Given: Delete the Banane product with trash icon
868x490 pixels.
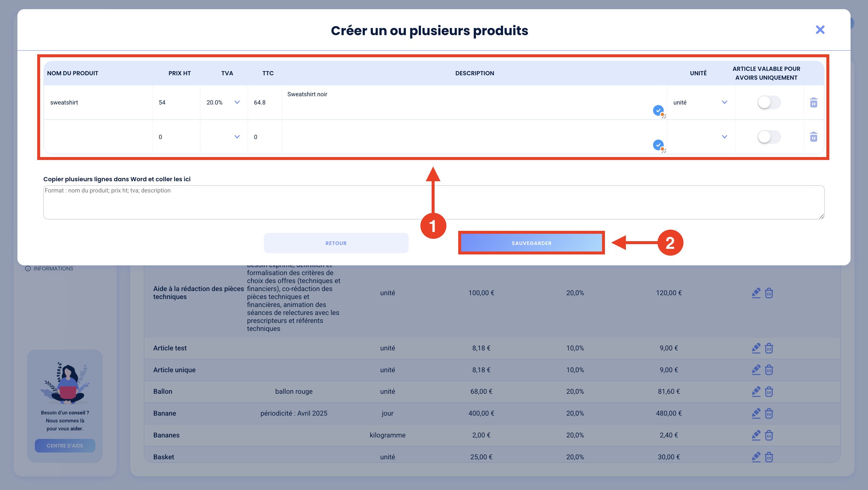Looking at the screenshot, I should (769, 413).
